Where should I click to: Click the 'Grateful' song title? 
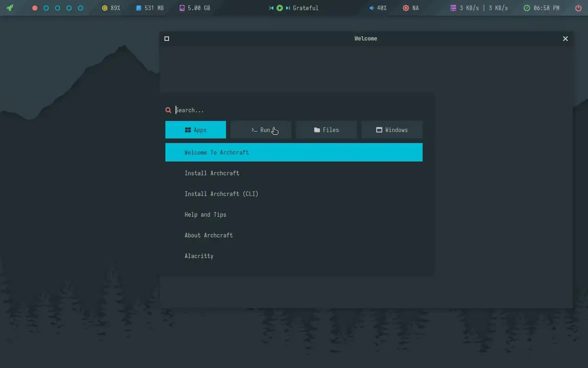click(305, 8)
